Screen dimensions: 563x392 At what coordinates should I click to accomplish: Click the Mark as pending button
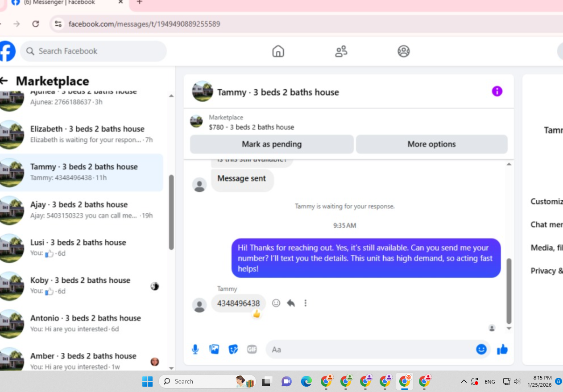pyautogui.click(x=272, y=144)
